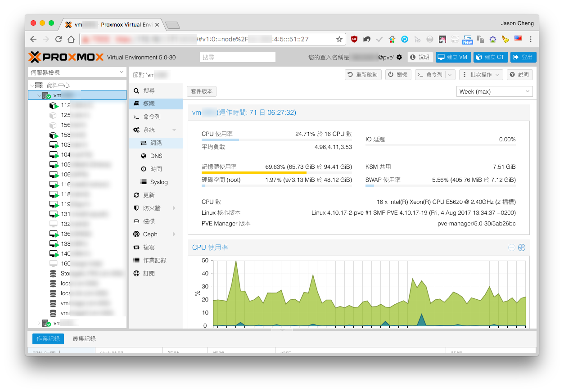The width and height of the screenshot is (564, 392).
Task: Click the 登出 logout button
Action: pos(523,57)
